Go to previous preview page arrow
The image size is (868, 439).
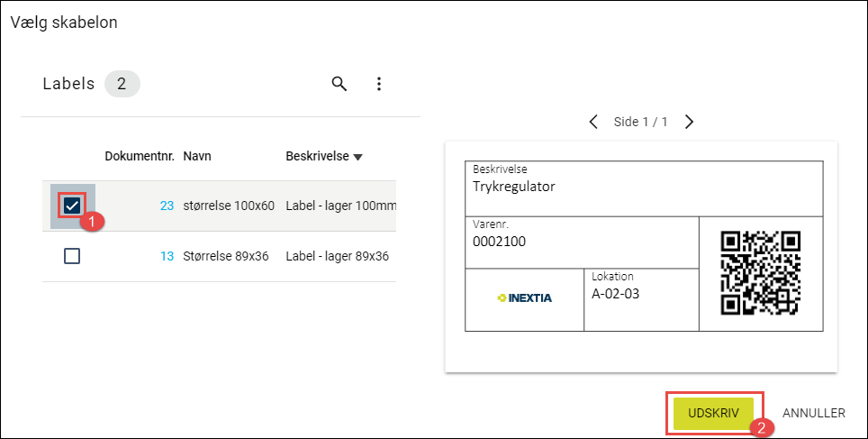(x=593, y=122)
